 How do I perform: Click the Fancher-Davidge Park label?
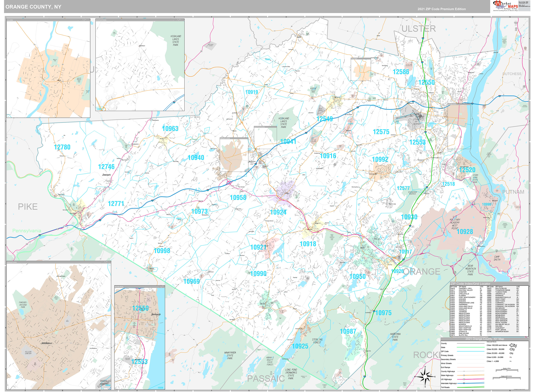click(x=23, y=305)
